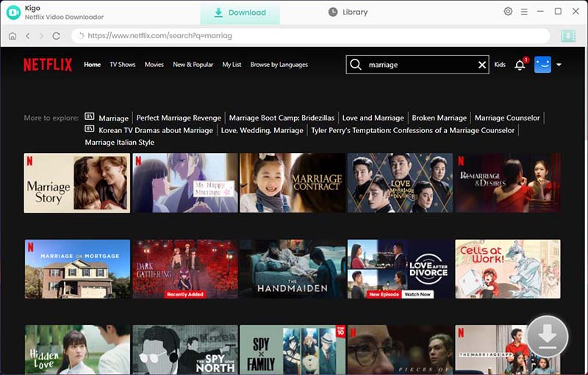Open the Kids profile link
Viewport: 588px width, 375px height.
click(500, 65)
